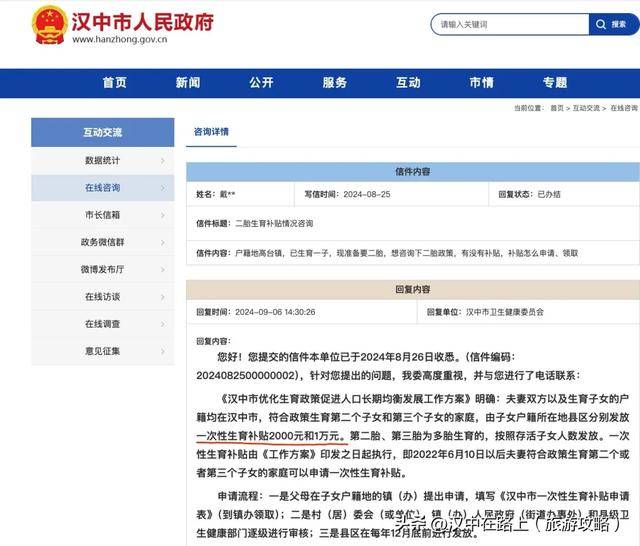This screenshot has height=546, width=640.
Task: Open the 服务 navigation menu item
Action: tap(335, 82)
